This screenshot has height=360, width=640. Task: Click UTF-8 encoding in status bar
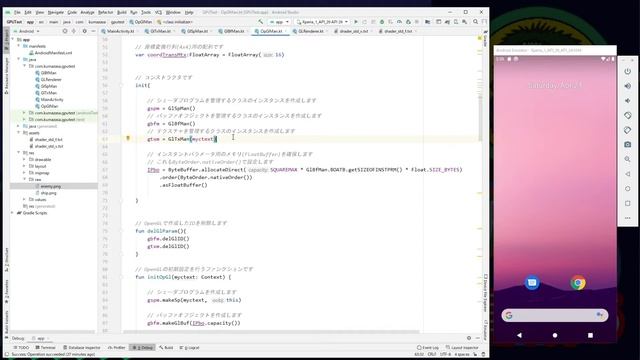click(445, 354)
